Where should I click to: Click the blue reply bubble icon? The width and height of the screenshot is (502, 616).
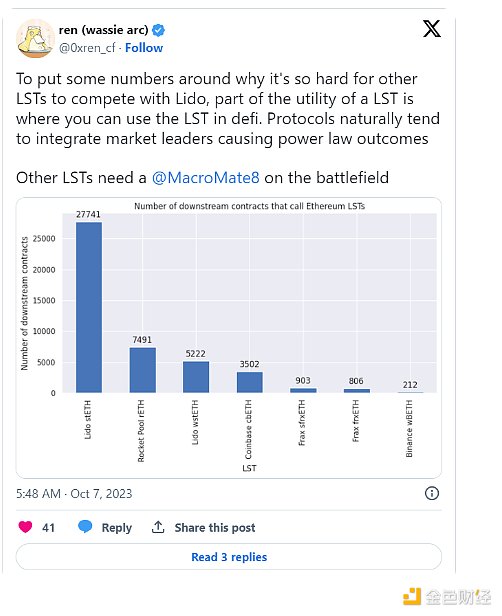click(85, 526)
